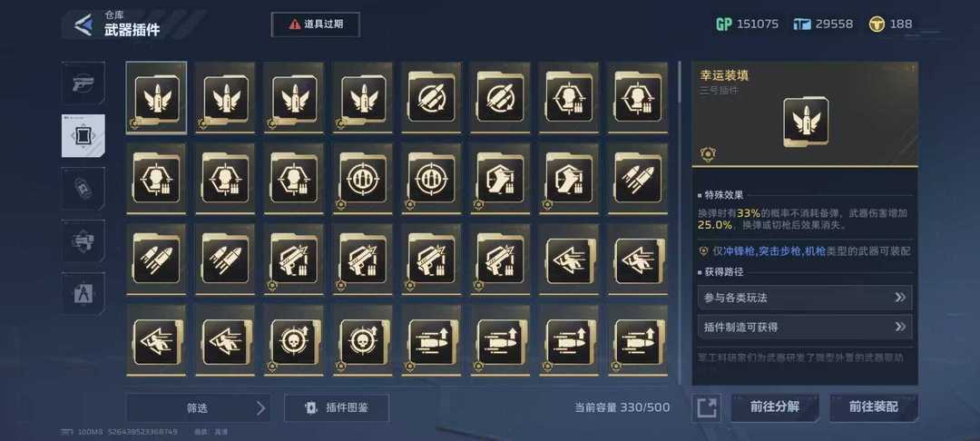This screenshot has width=980, height=441.
Task: Open the weapons category in sidebar
Action: click(x=83, y=83)
